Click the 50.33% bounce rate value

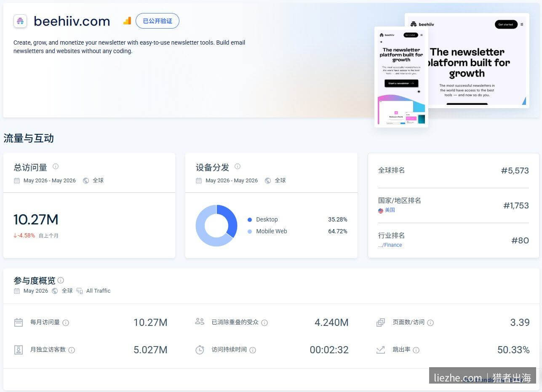coord(513,350)
